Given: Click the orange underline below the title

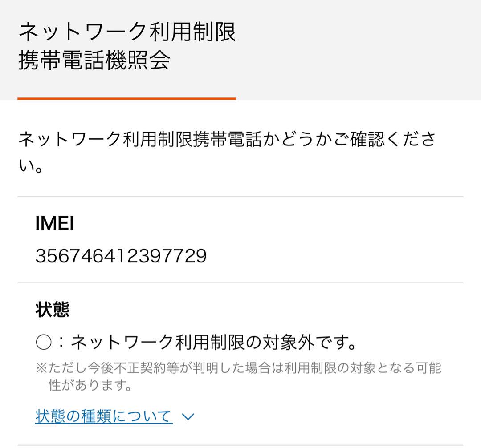Looking at the screenshot, I should click(126, 98).
